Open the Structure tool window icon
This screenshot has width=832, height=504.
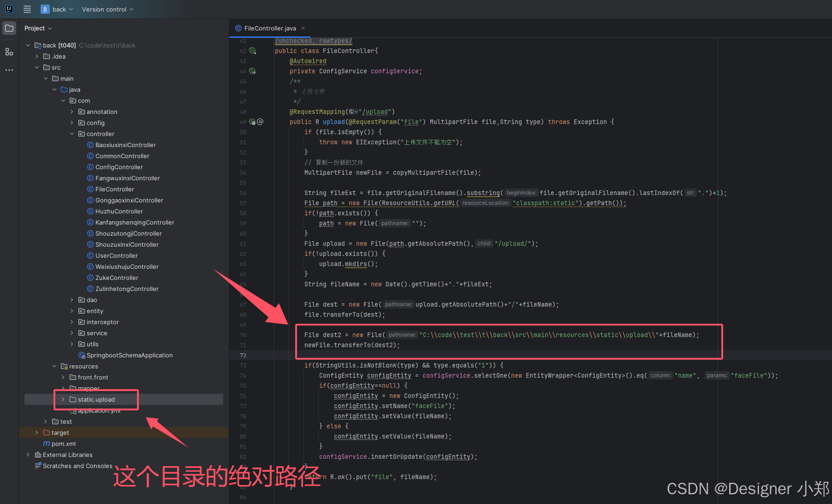pyautogui.click(x=9, y=52)
